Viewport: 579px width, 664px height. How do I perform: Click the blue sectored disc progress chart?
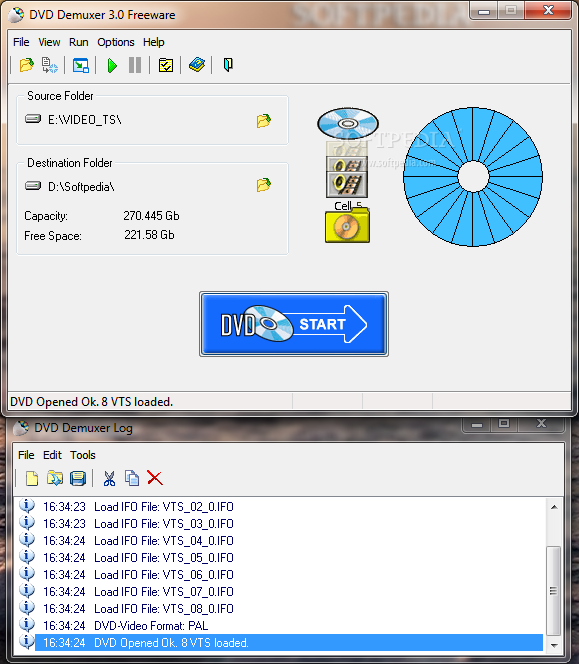click(x=473, y=177)
